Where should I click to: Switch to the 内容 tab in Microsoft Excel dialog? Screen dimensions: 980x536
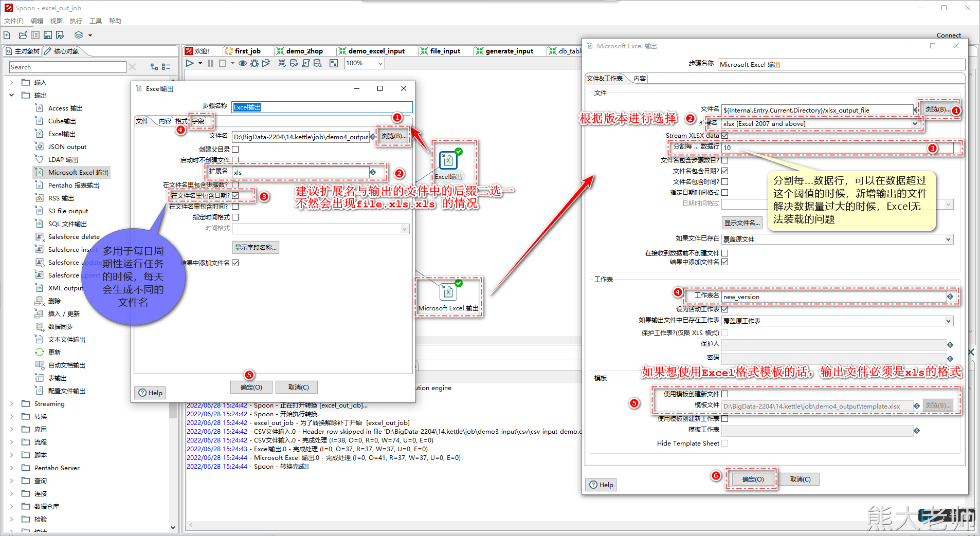640,78
